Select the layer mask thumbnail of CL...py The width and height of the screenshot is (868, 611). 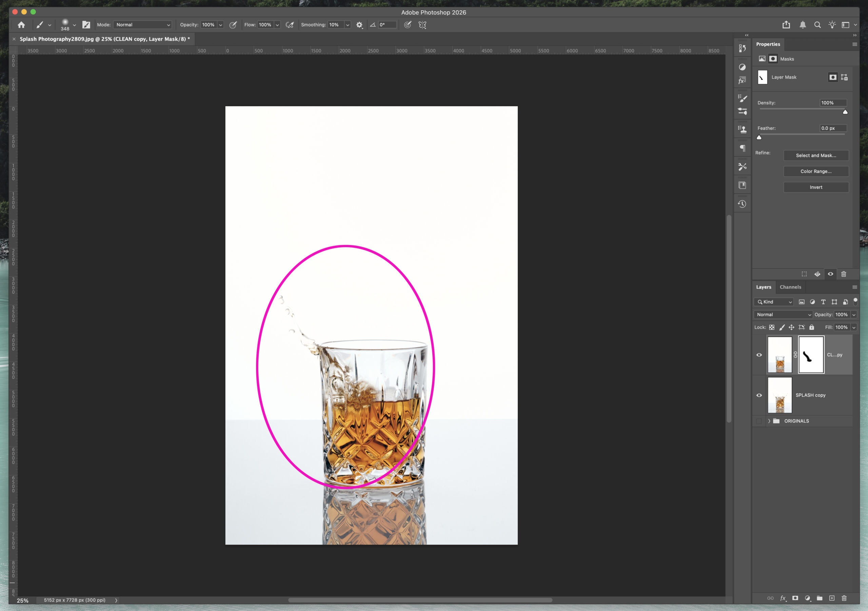pos(811,355)
